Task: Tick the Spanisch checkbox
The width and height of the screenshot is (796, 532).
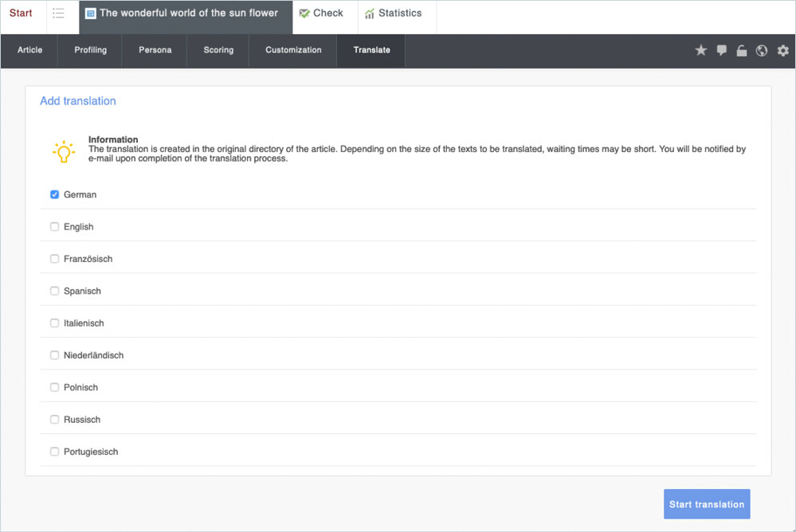Action: (x=54, y=291)
